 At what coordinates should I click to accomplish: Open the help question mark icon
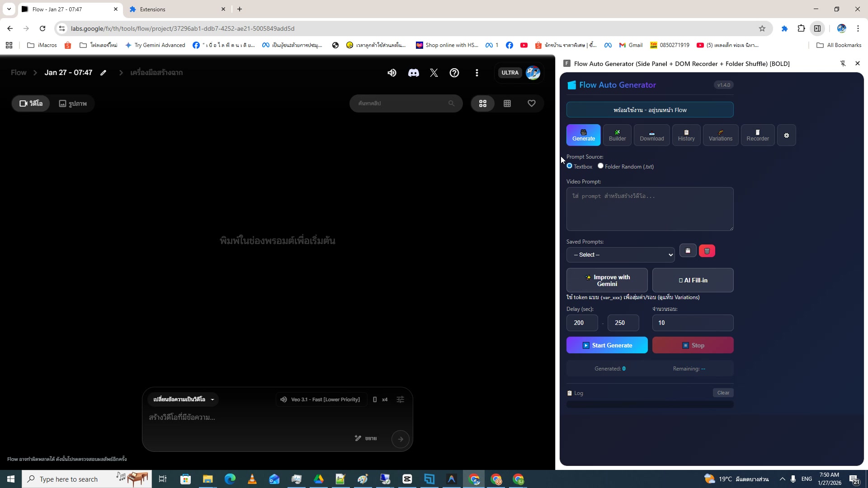coord(454,73)
